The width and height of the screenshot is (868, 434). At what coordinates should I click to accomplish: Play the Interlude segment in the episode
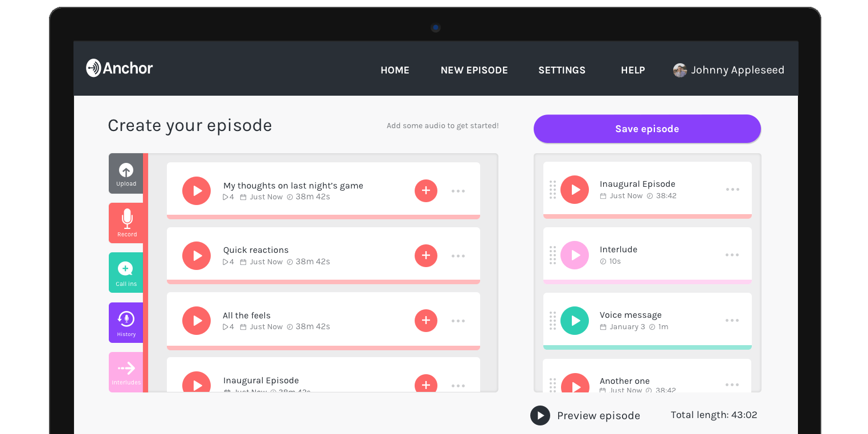pos(575,255)
